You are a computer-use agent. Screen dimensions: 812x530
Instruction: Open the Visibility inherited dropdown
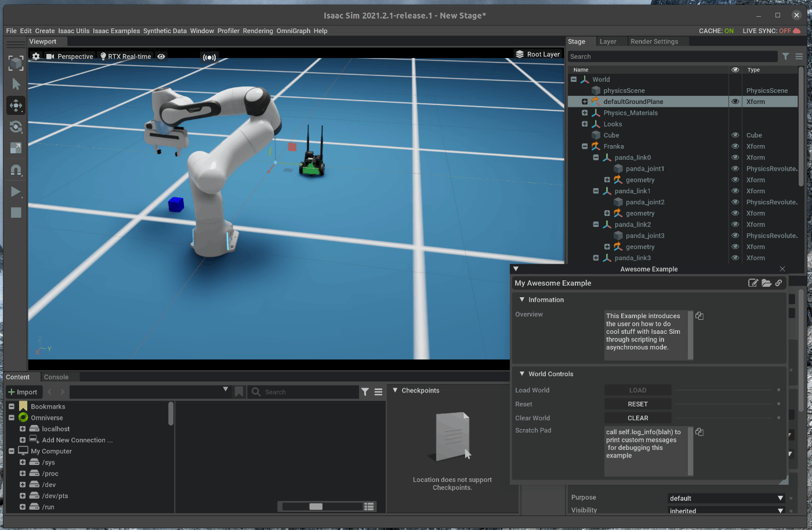(x=726, y=511)
